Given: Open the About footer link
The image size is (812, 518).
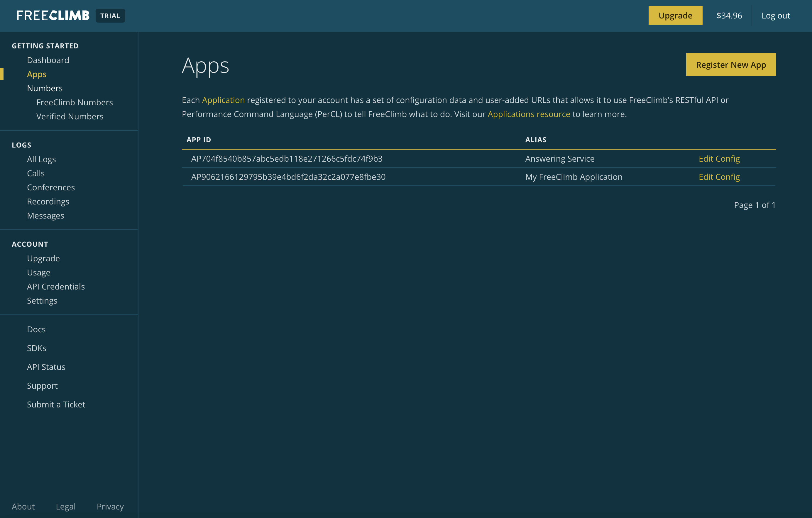Looking at the screenshot, I should (23, 507).
